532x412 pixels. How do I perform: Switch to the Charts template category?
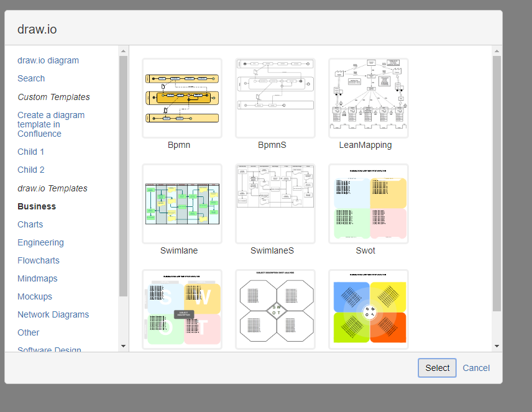30,224
